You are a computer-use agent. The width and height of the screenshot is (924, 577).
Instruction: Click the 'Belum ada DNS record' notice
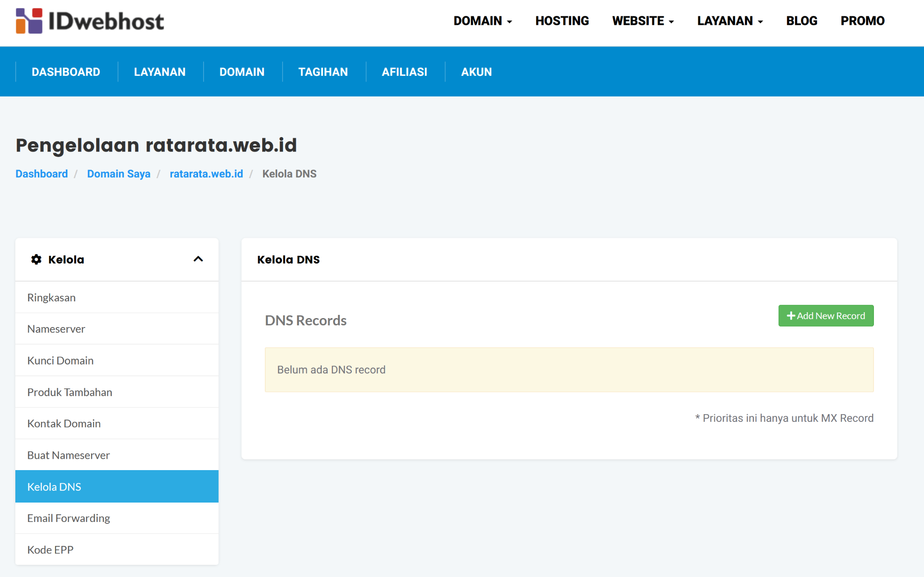coord(569,369)
